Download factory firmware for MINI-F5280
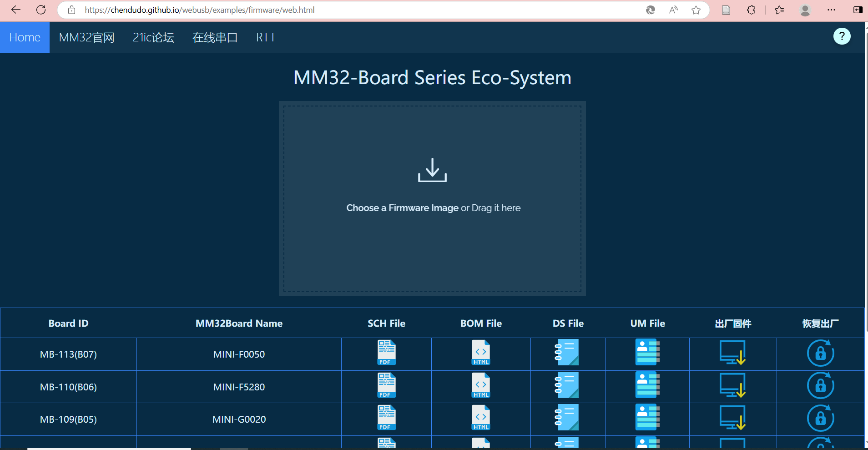868x450 pixels. point(732,385)
